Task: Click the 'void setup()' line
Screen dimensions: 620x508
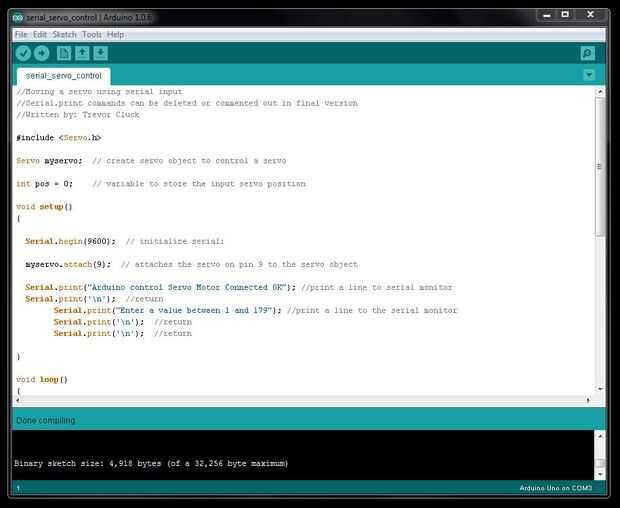Action: [x=44, y=206]
